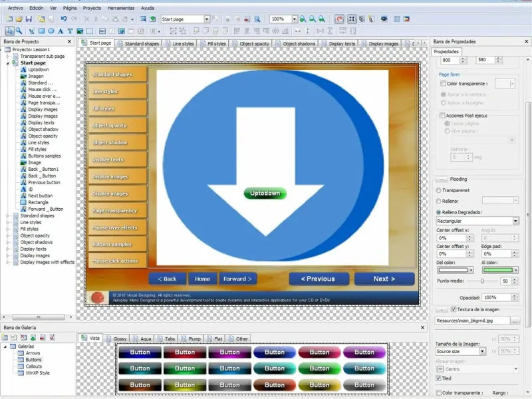This screenshot has width=532, height=399.
Task: Click the Line styles side menu button
Action: (118, 91)
